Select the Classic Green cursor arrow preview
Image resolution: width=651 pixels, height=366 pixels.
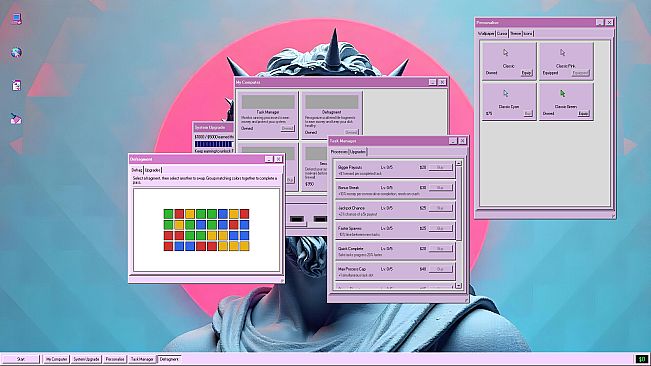pyautogui.click(x=563, y=94)
